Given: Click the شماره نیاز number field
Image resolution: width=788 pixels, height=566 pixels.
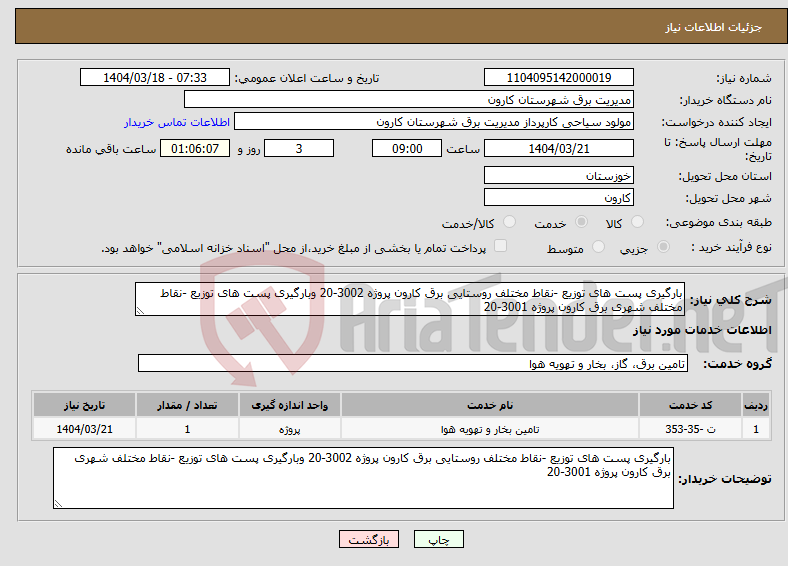Looking at the screenshot, I should click(558, 77).
